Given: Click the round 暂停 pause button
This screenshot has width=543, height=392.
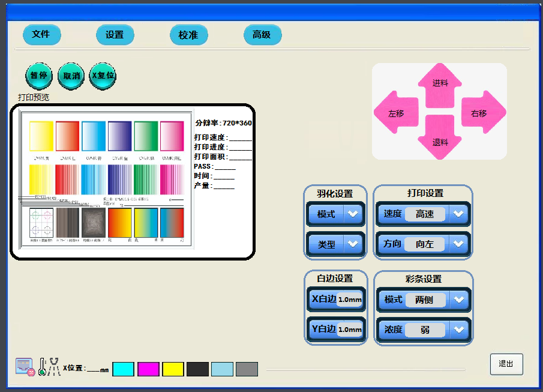Looking at the screenshot, I should 39,76.
